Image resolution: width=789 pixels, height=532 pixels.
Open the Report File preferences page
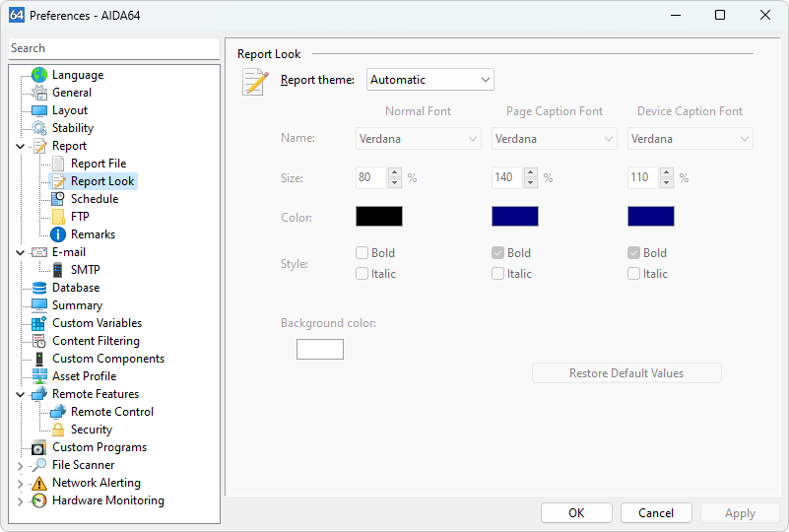coord(98,164)
